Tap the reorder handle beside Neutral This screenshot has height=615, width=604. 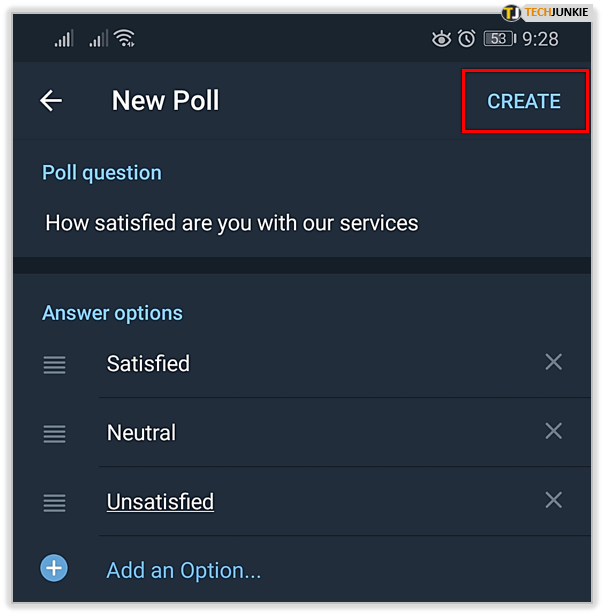point(55,434)
